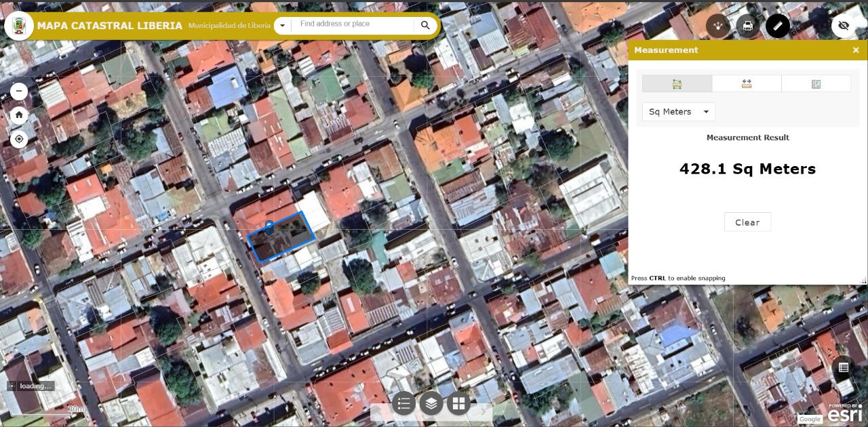Screen dimensions: 868x427
Task: Click the MAPA CATASTRAL LIBERIA logo
Action: [x=19, y=25]
